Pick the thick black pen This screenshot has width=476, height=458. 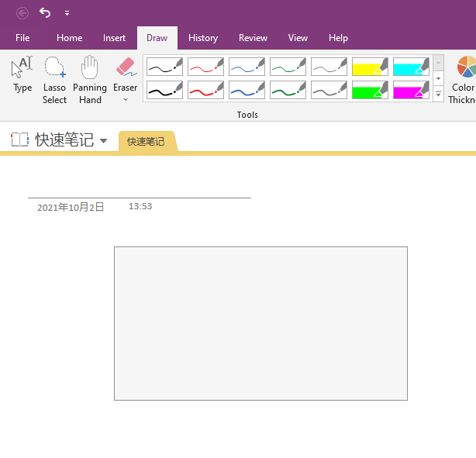click(164, 90)
